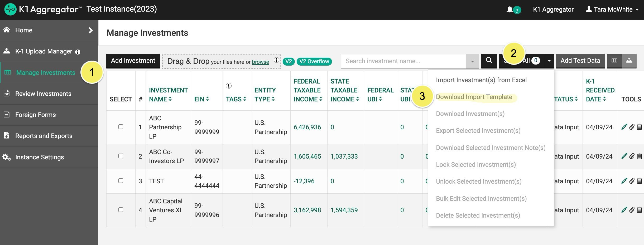The image size is (644, 245).
Task: Expand the Home sidebar chevron
Action: [x=90, y=30]
